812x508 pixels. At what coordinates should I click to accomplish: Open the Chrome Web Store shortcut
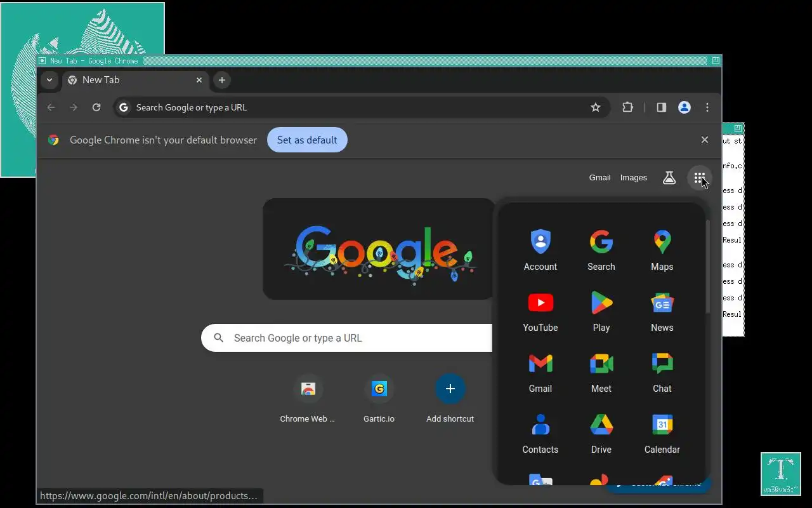308,398
